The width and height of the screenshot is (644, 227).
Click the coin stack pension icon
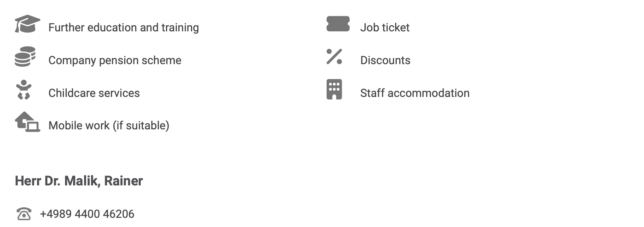[25, 56]
